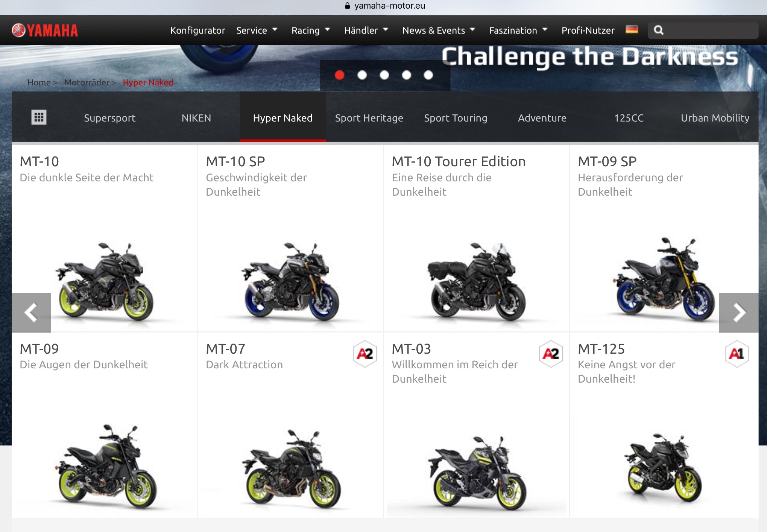
Task: Click the text 'Geschwindigkeit der Dunkelheit'
Action: [x=256, y=185]
